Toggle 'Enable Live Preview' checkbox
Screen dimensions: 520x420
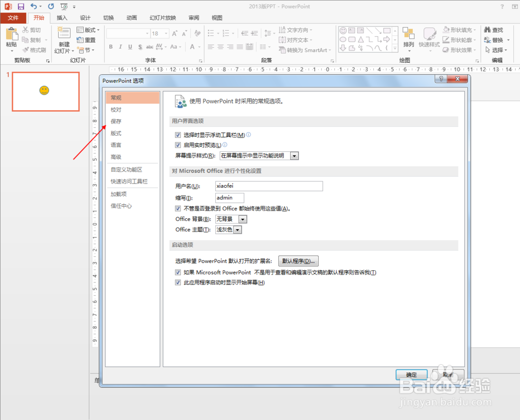tap(178, 145)
